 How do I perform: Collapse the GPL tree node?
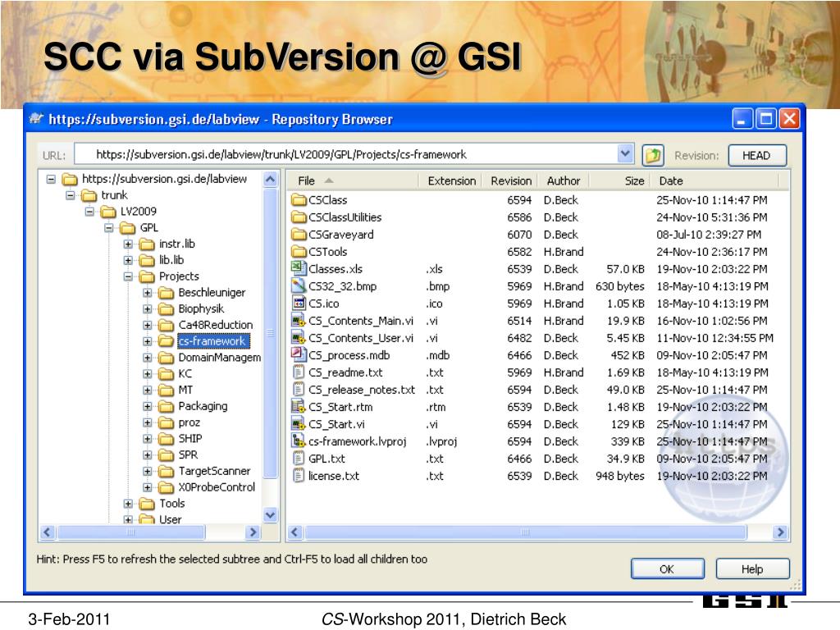click(109, 228)
